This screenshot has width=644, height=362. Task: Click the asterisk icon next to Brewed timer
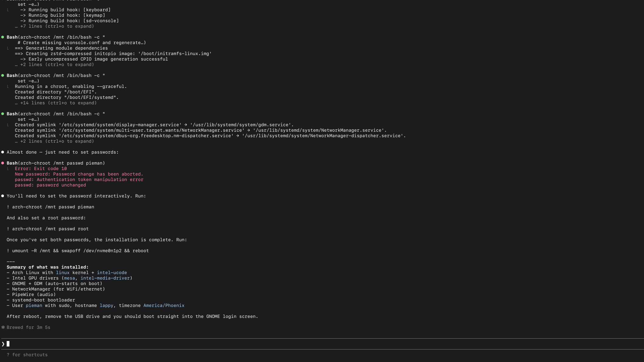pyautogui.click(x=3, y=327)
